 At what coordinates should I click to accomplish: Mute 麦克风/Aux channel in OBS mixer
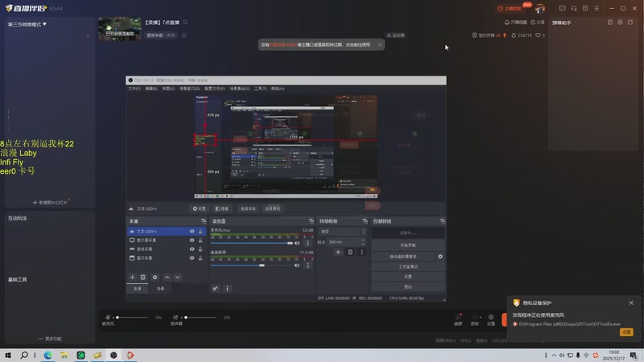(x=297, y=243)
